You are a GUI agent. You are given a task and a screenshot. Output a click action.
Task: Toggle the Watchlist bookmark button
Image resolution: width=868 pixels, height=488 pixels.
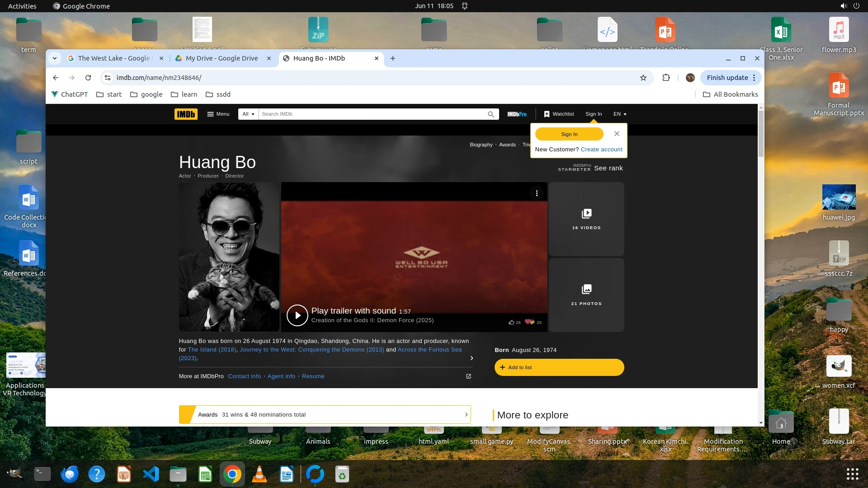click(559, 114)
